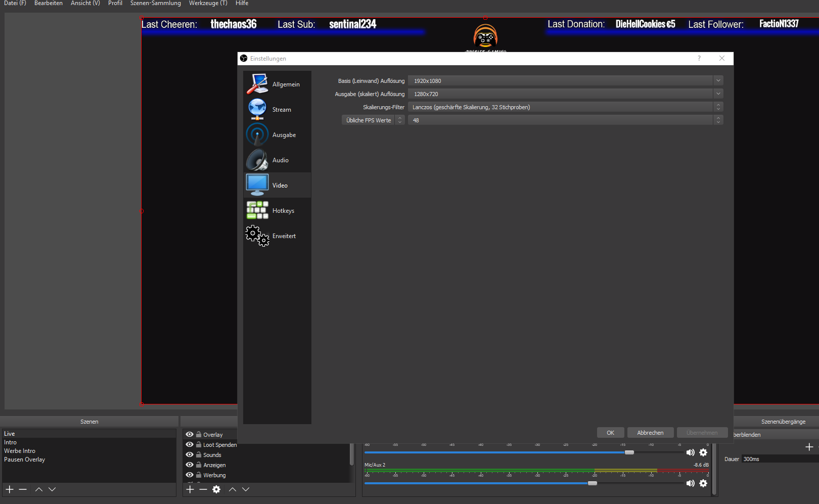Mute the Mic/Aux 2 speaker icon
Screen dimensions: 819x504
point(690,483)
